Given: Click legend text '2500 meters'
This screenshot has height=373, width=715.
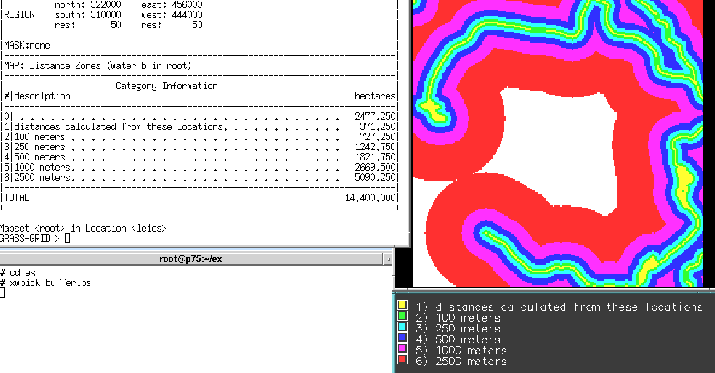Looking at the screenshot, I should pos(471,361).
